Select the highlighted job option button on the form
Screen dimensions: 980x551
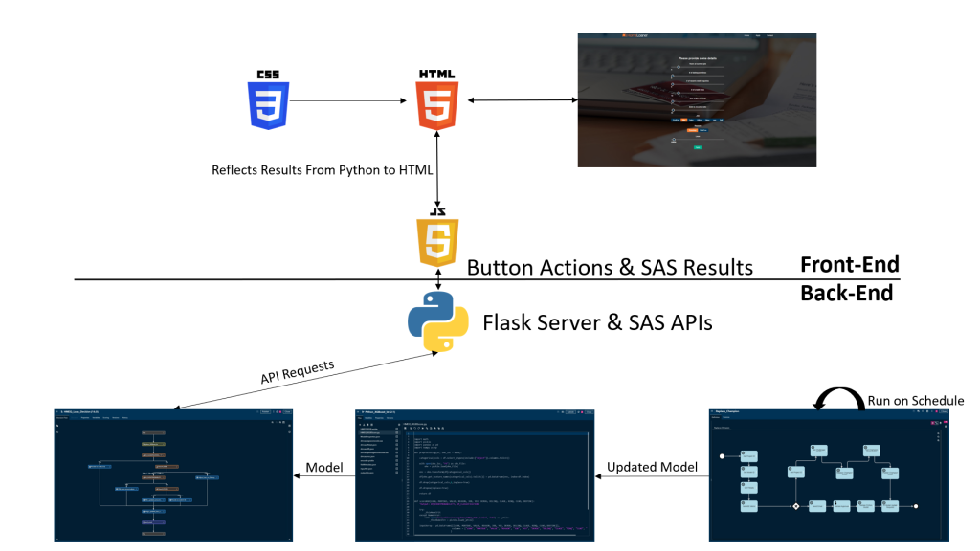683,120
